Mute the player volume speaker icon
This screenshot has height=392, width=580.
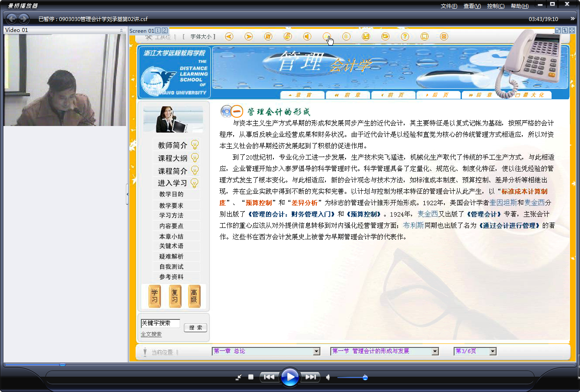tap(328, 377)
